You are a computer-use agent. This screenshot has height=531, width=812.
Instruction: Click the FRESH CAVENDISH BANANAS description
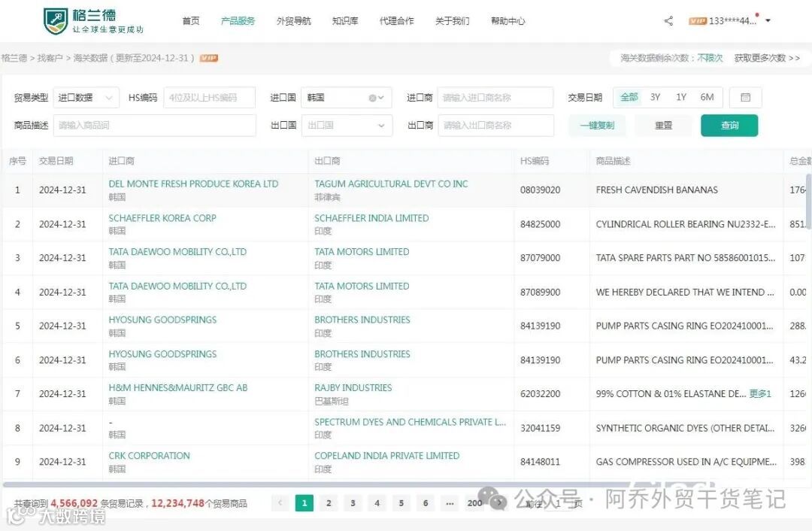click(x=656, y=190)
